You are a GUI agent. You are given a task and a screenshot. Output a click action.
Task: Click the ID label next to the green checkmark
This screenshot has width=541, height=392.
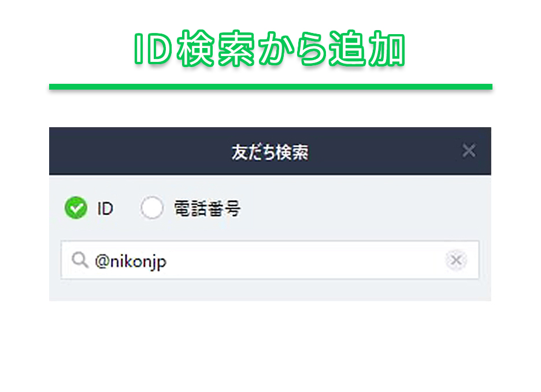pos(105,208)
